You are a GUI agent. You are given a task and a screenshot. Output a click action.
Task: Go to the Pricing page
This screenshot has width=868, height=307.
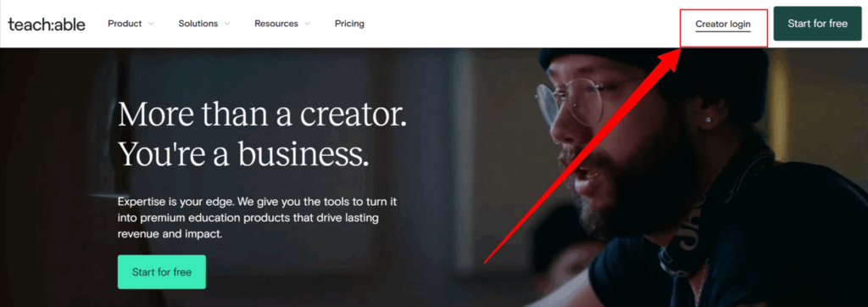pyautogui.click(x=349, y=24)
